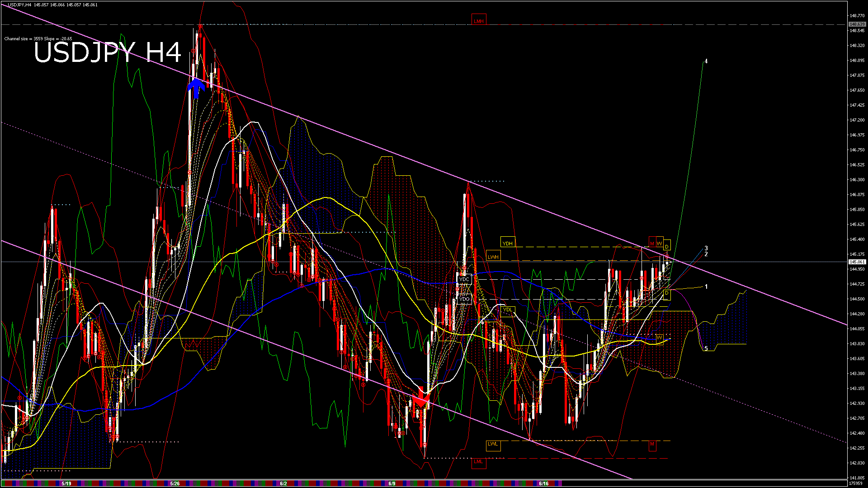Click the orange LWH level label
This screenshot has width=868, height=488.
tap(493, 257)
